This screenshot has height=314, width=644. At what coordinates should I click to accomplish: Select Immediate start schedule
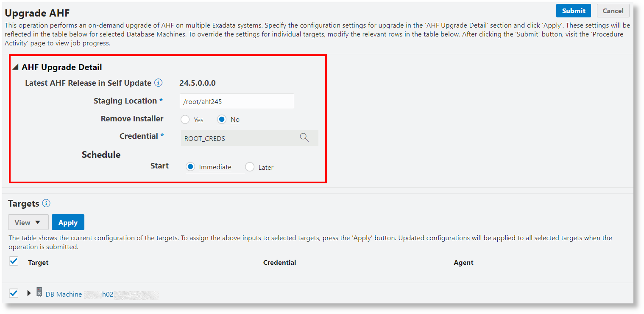[191, 167]
